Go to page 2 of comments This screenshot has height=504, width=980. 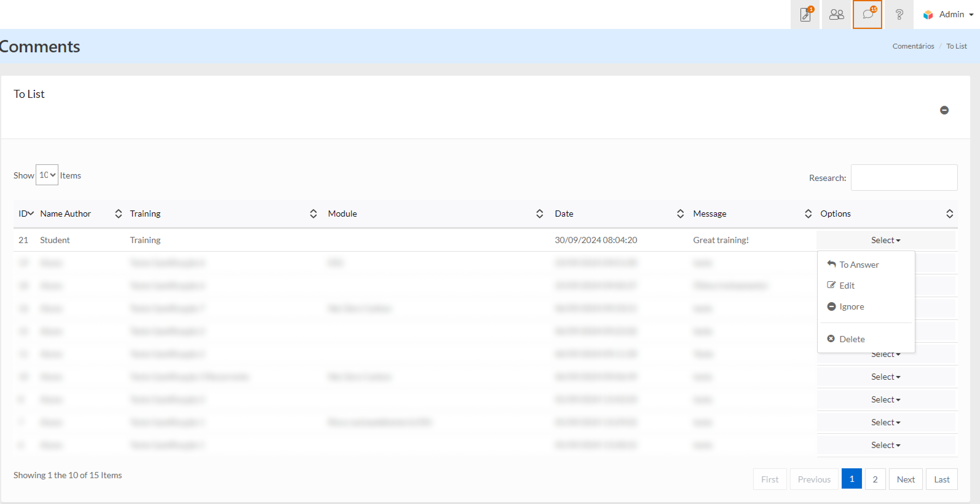tap(875, 479)
